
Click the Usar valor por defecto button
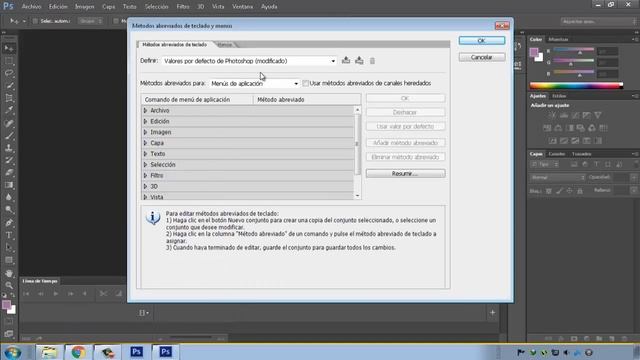pos(405,127)
